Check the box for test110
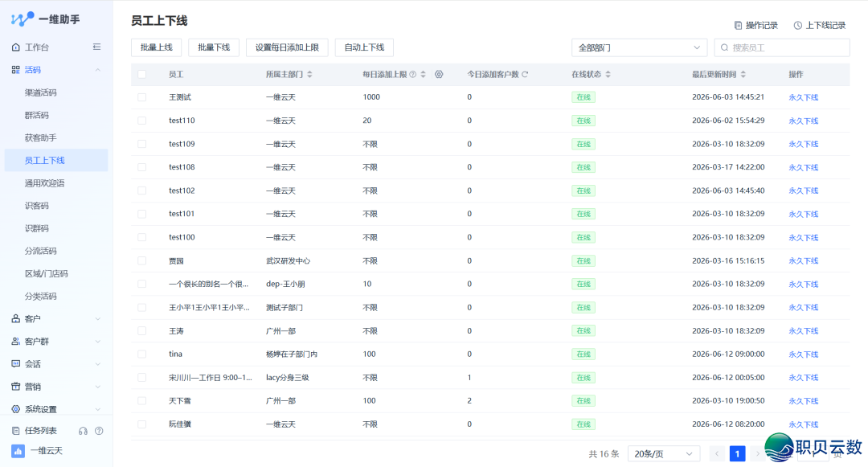 (x=142, y=121)
